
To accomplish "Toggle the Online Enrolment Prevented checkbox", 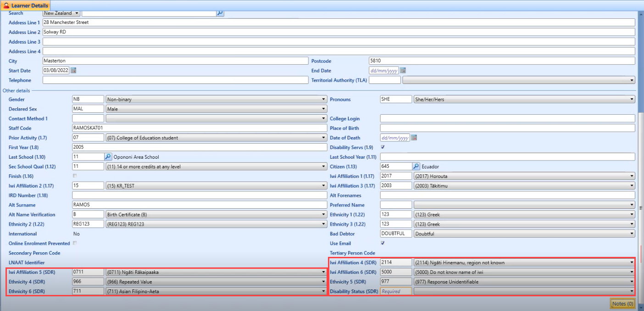I will [75, 243].
